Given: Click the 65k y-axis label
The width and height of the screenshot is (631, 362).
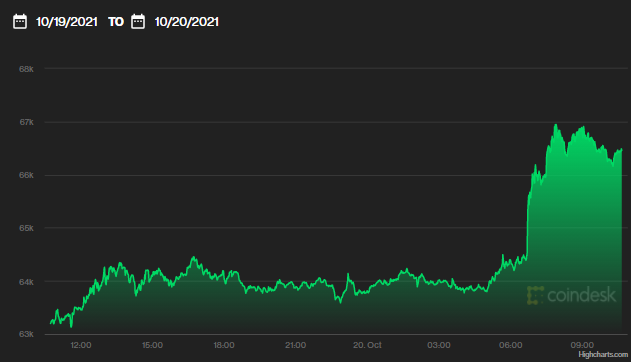Looking at the screenshot, I should [x=26, y=228].
